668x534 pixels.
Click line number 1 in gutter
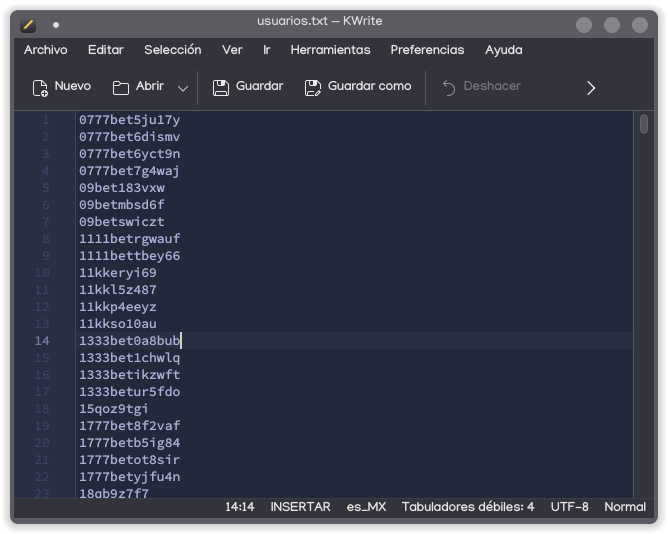[46, 120]
